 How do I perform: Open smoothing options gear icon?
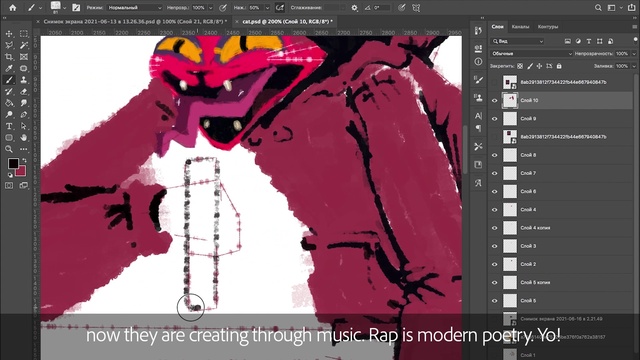(x=354, y=7)
